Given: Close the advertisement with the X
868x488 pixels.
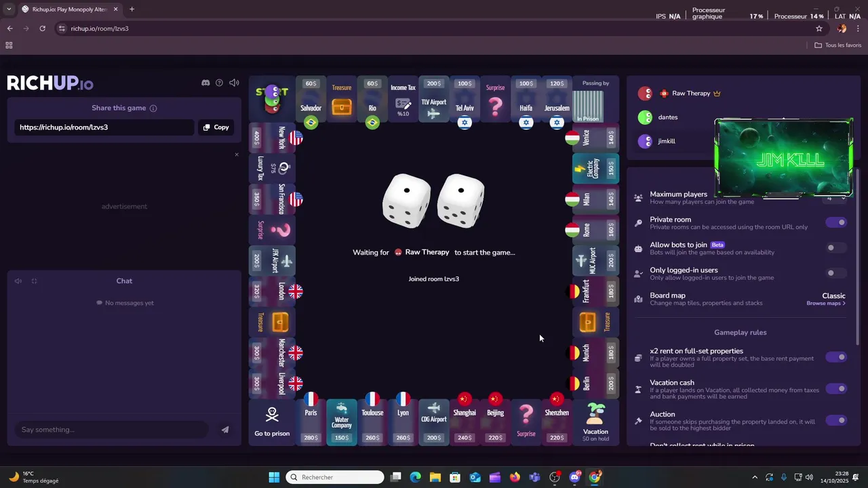Looking at the screenshot, I should 237,155.
